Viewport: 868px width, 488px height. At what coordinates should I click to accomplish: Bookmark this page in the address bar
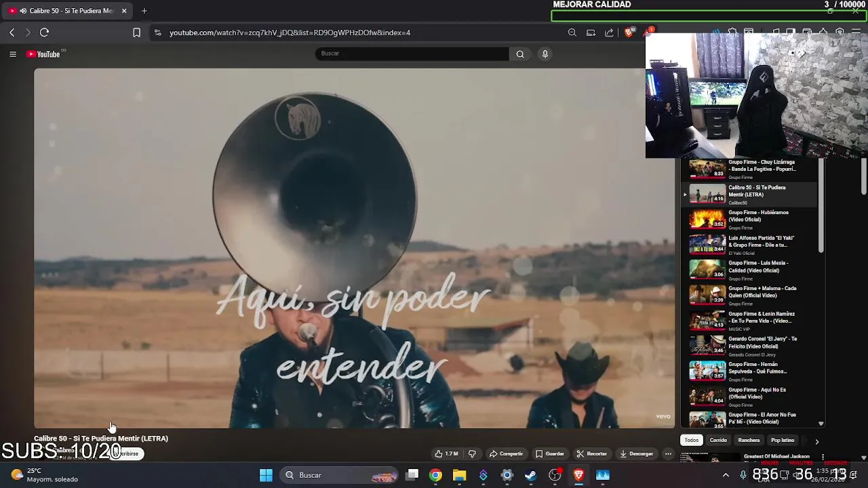point(136,33)
